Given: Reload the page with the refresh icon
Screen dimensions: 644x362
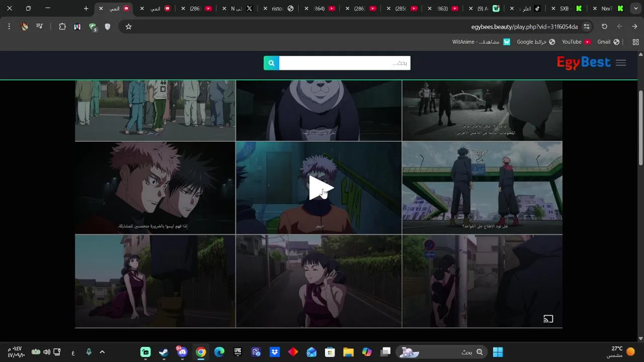Looking at the screenshot, I should 605,27.
